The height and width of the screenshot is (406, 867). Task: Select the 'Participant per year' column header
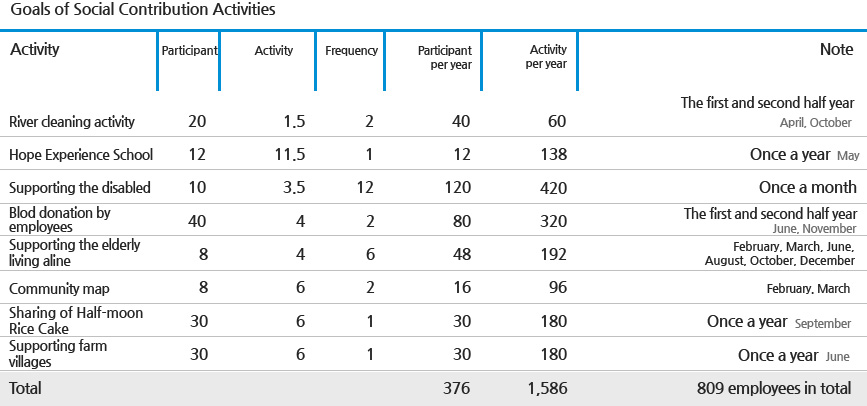[x=445, y=58]
